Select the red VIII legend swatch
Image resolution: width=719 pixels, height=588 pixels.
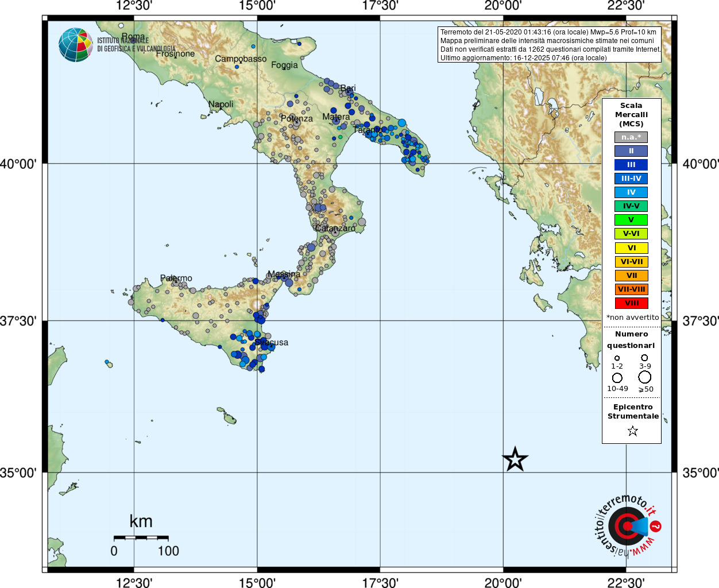pos(631,303)
